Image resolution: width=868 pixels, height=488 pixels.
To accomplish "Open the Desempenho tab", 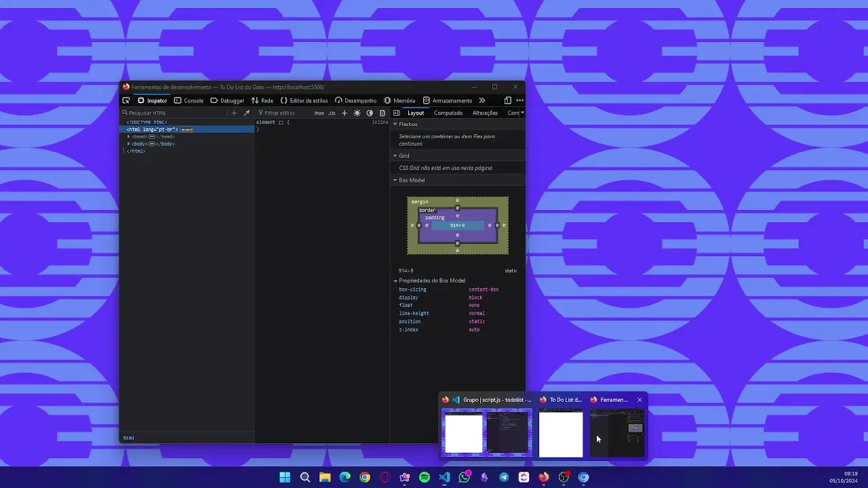I will (x=355, y=100).
